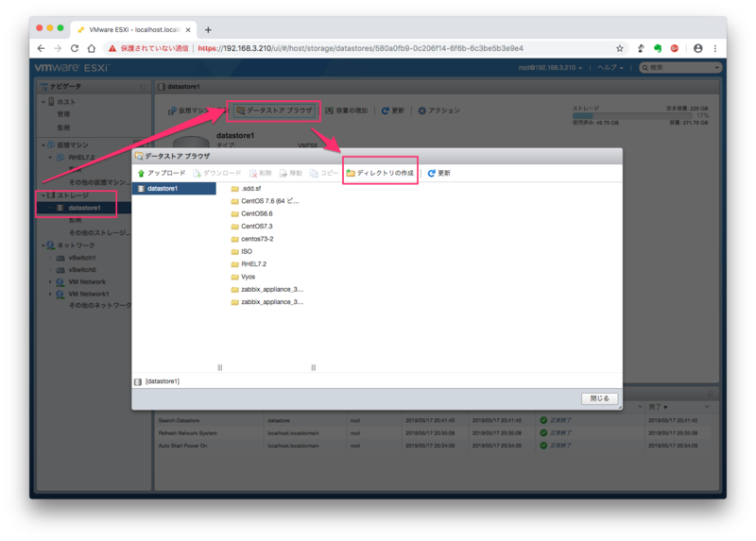Viewport: 756px width, 541px height.
Task: Click the Download (ダウンロード) toolbar button
Action: [217, 173]
